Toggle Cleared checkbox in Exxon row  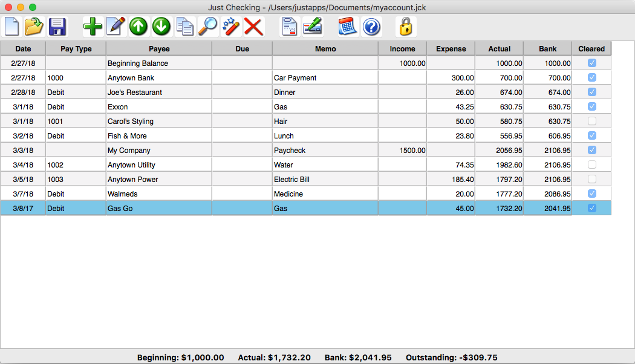591,106
